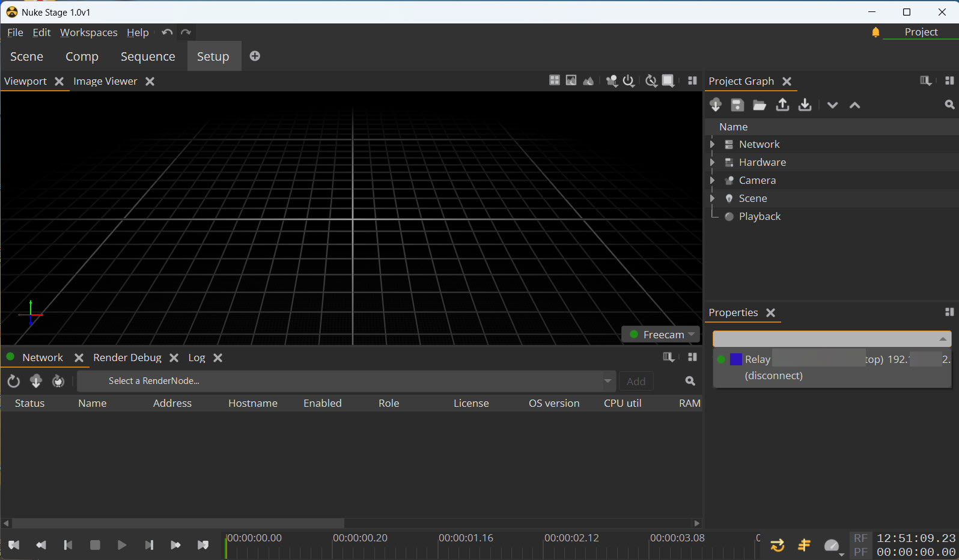This screenshot has height=560, width=959.
Task: Toggle the orange snap icon beside loop
Action: coord(804,545)
